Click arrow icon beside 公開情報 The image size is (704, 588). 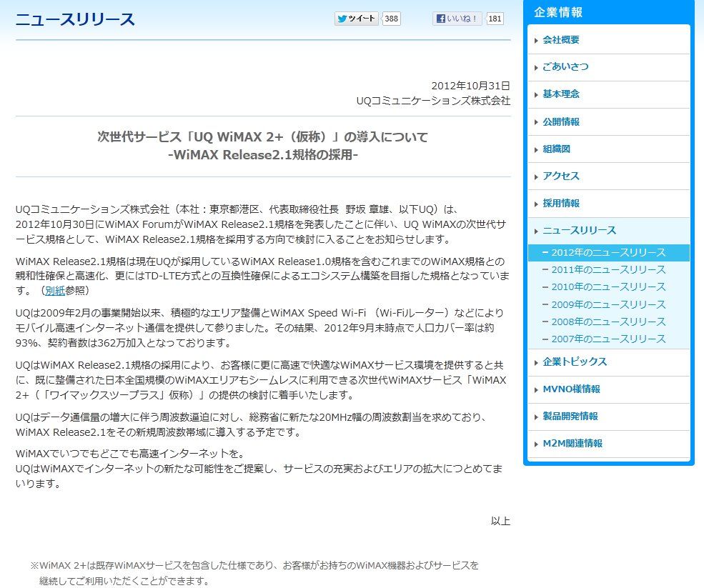coord(536,123)
